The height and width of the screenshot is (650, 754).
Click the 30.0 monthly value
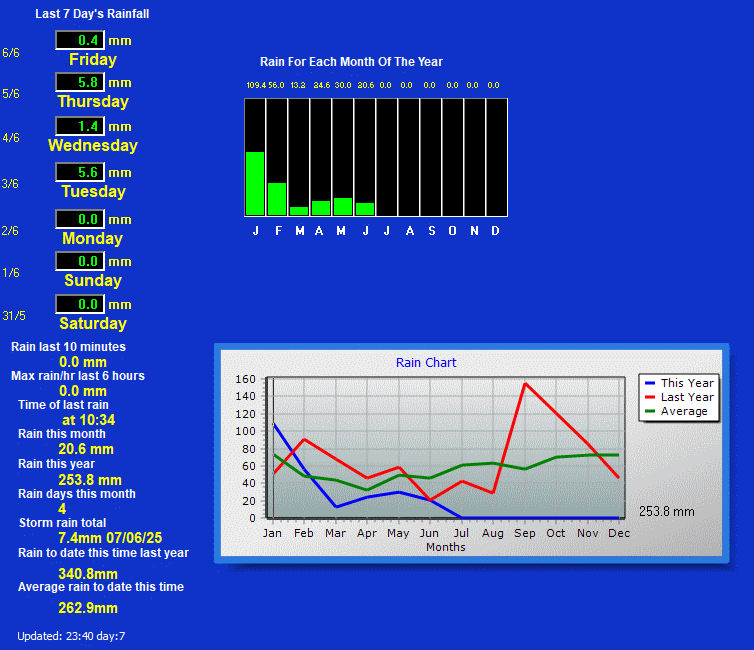tap(343, 85)
